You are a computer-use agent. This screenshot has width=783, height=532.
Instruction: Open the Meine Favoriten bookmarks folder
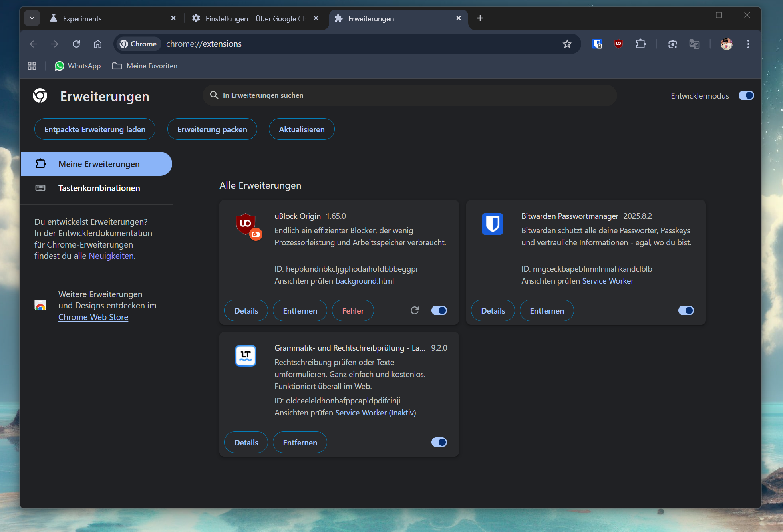click(x=145, y=66)
